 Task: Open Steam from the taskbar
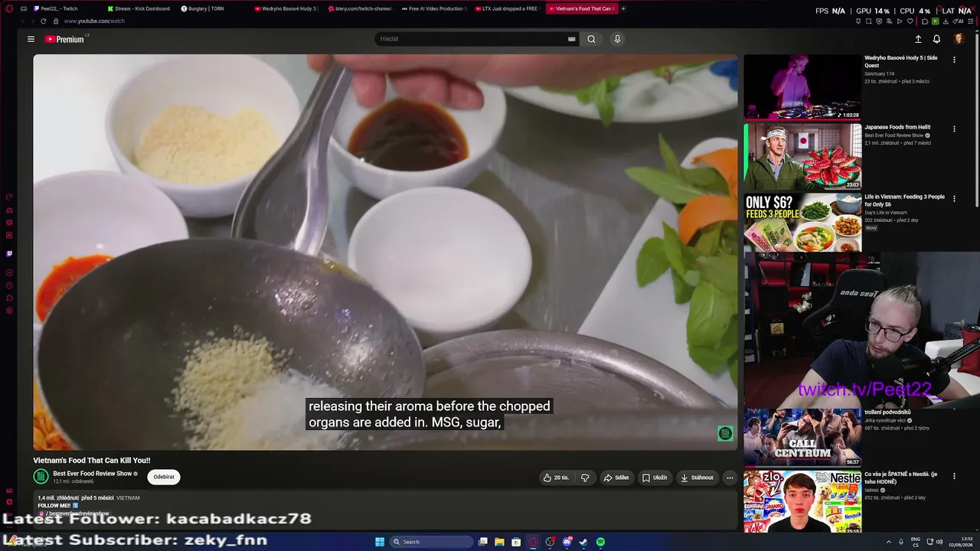pyautogui.click(x=583, y=542)
